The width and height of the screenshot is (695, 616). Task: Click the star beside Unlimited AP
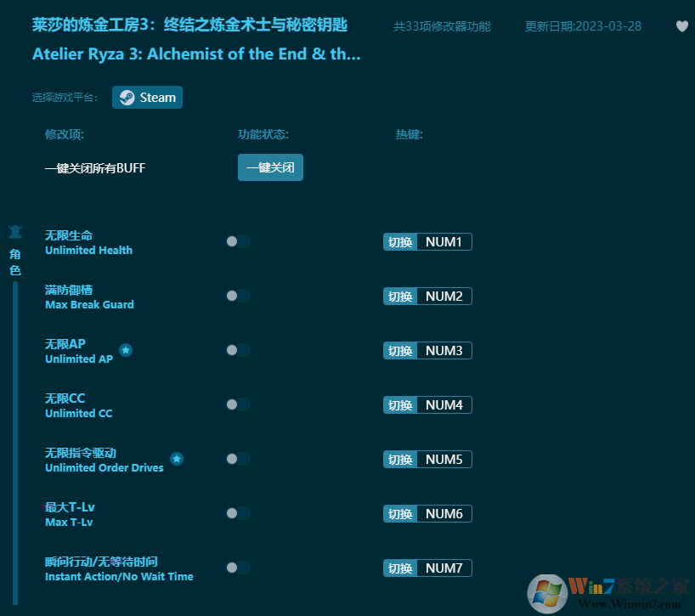126,348
